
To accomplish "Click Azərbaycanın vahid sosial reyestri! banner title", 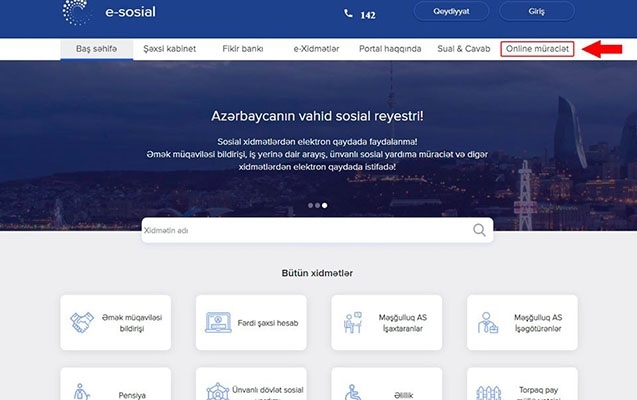I will tap(317, 116).
